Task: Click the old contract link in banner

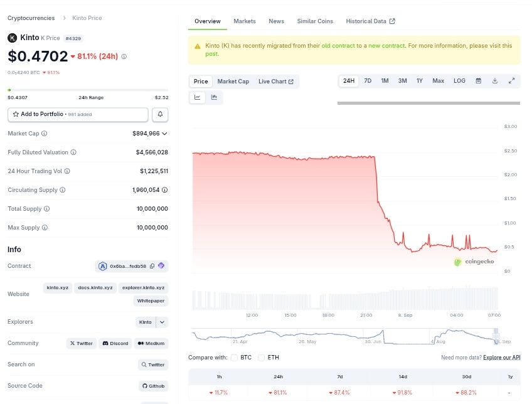Action: (x=338, y=46)
